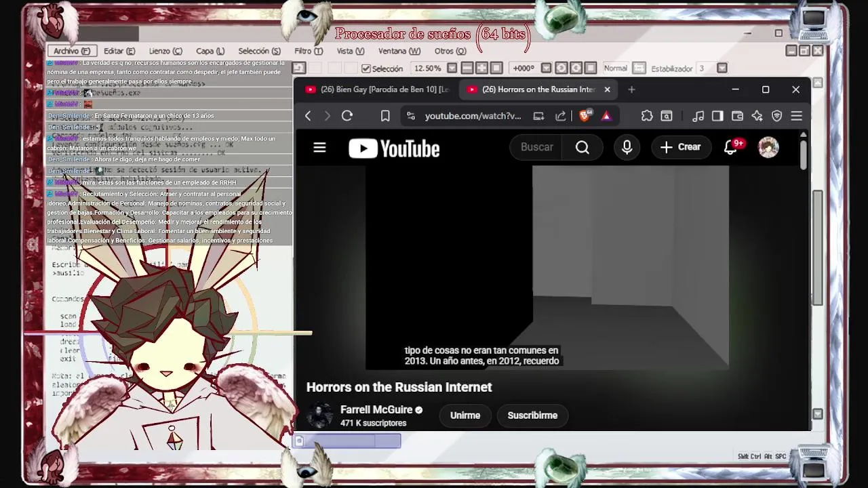868x488 pixels.
Task: Click the zoom in plus icon
Action: [482, 68]
